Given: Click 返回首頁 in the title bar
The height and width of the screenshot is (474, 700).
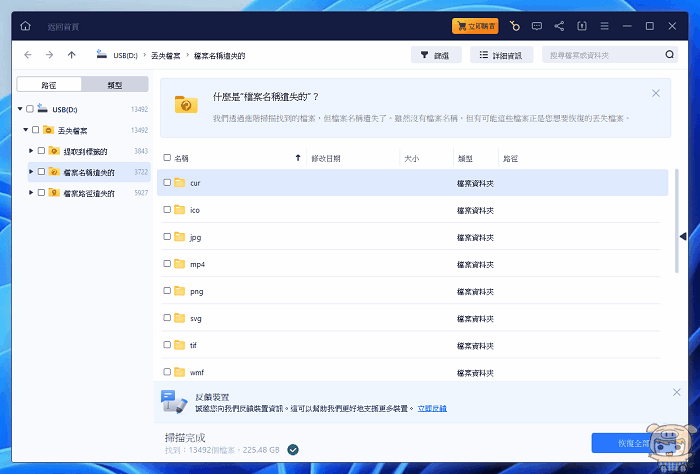Looking at the screenshot, I should tap(63, 27).
